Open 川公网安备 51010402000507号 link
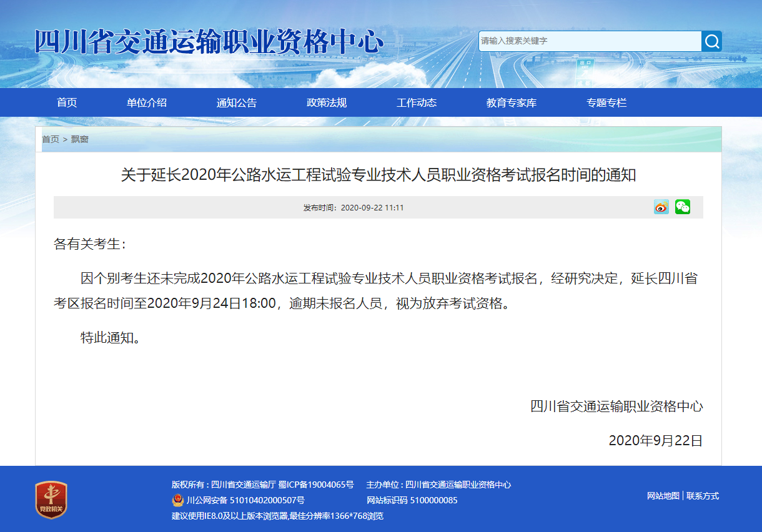This screenshot has width=762, height=532. pyautogui.click(x=245, y=500)
